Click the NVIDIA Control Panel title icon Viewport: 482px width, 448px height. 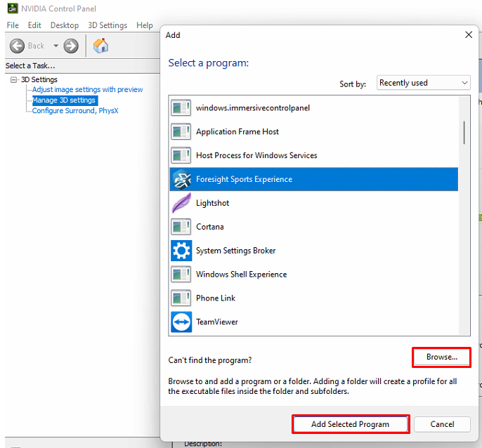[13, 8]
